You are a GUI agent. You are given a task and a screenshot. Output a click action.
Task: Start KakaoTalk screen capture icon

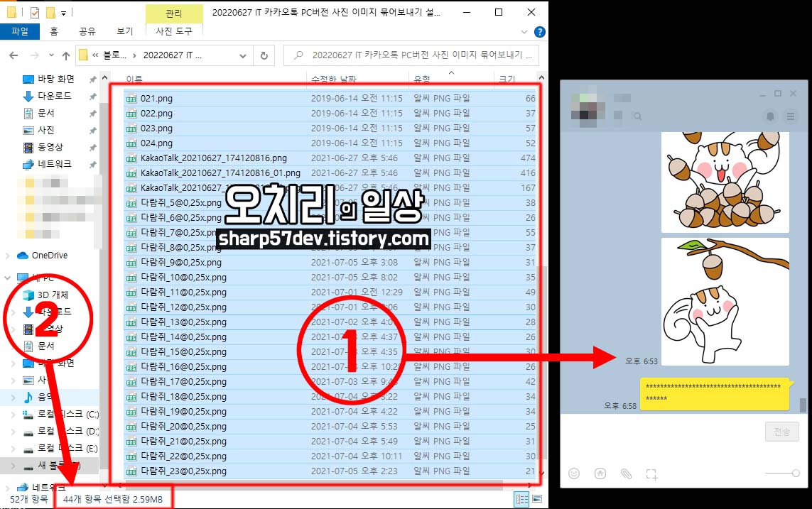click(x=651, y=474)
